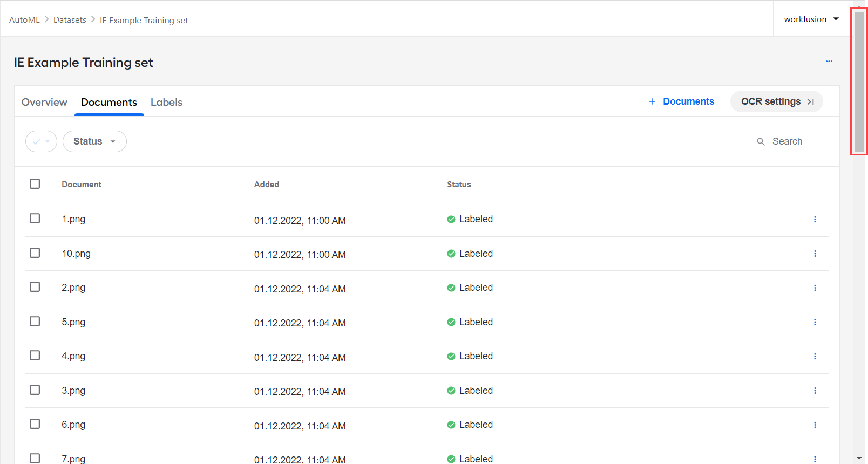Click the Labeled status icon for 5.png

click(x=451, y=322)
